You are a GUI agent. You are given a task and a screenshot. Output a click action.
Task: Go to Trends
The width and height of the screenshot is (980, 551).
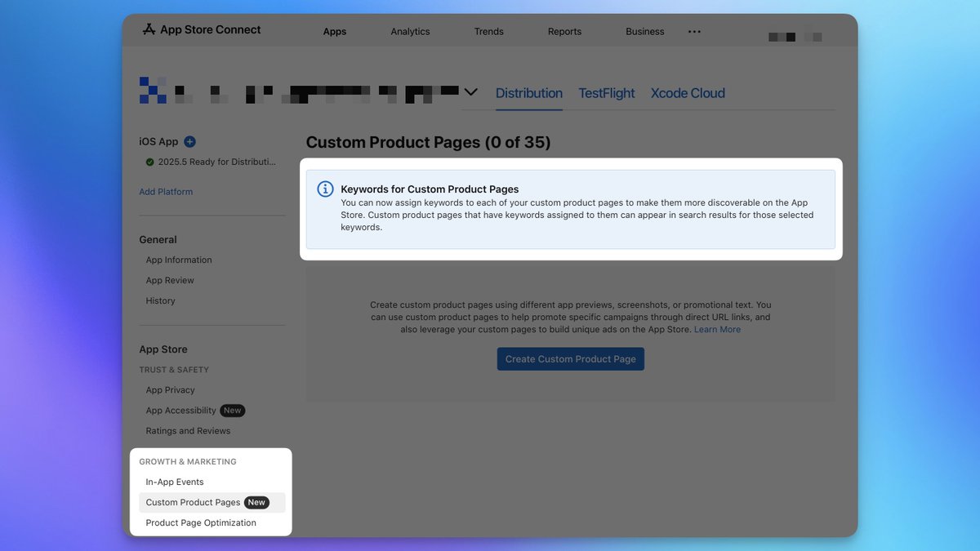click(x=489, y=31)
